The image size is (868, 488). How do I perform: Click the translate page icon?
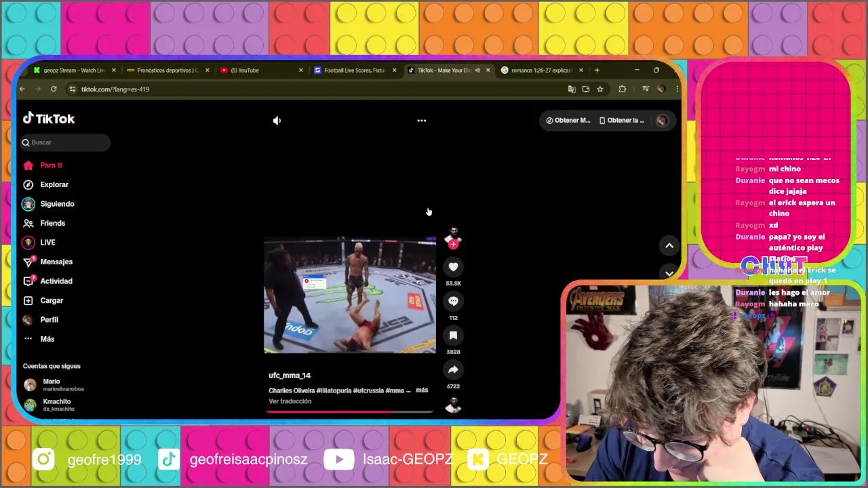(x=572, y=89)
